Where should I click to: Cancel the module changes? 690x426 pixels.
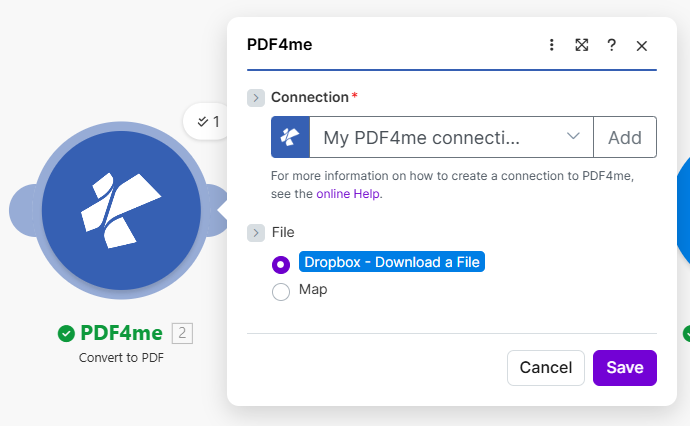pyautogui.click(x=545, y=367)
